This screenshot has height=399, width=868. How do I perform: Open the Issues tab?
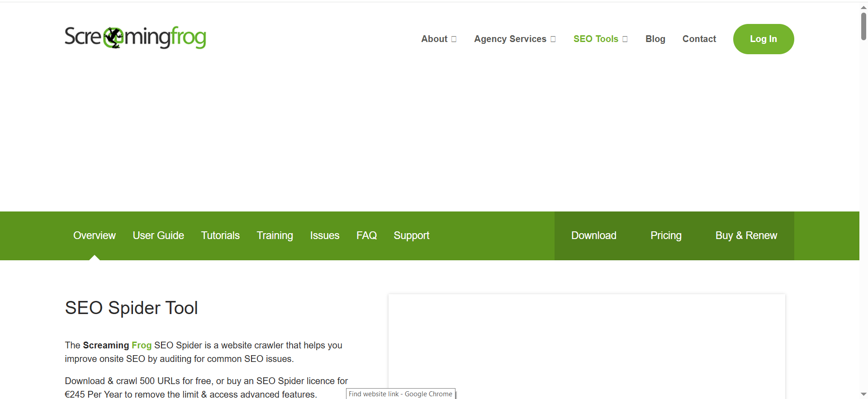[x=325, y=235]
